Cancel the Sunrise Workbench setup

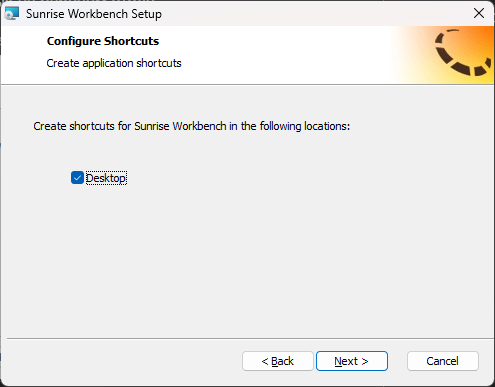(x=443, y=361)
